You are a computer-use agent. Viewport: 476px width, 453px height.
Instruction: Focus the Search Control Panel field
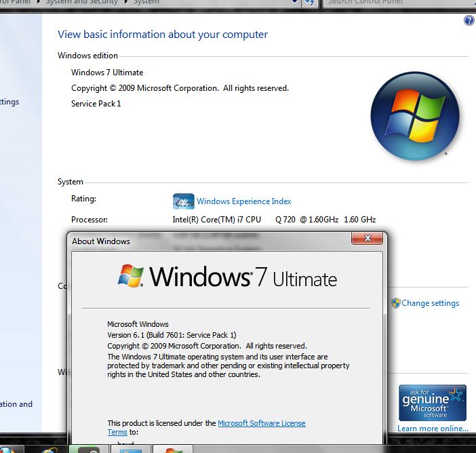click(399, 3)
